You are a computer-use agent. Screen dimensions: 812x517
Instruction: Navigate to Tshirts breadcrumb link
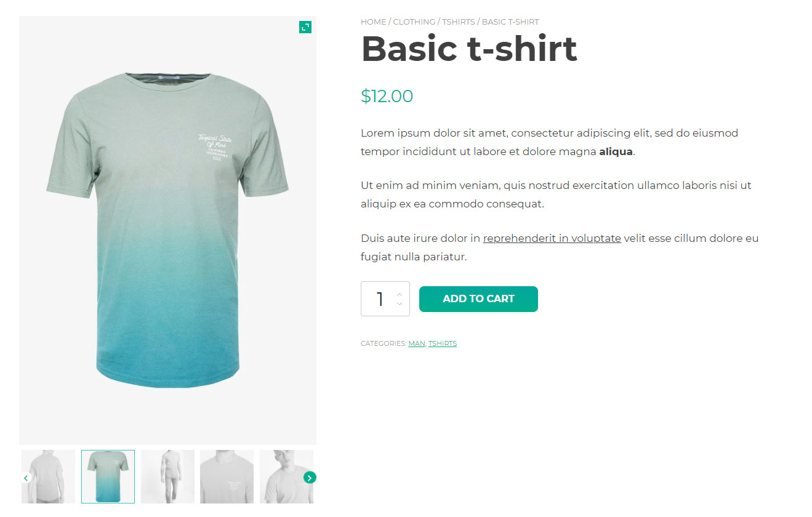[459, 22]
